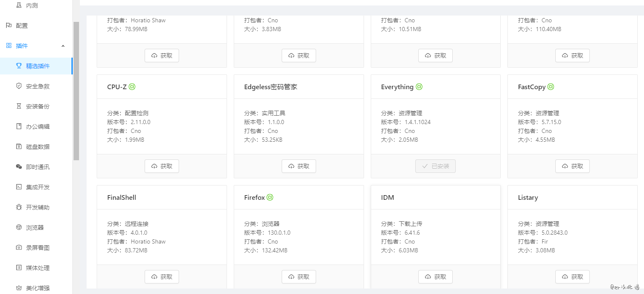Viewport: 644px width, 294px height.
Task: Click the sidebar vertical scrollbar
Action: point(76,91)
